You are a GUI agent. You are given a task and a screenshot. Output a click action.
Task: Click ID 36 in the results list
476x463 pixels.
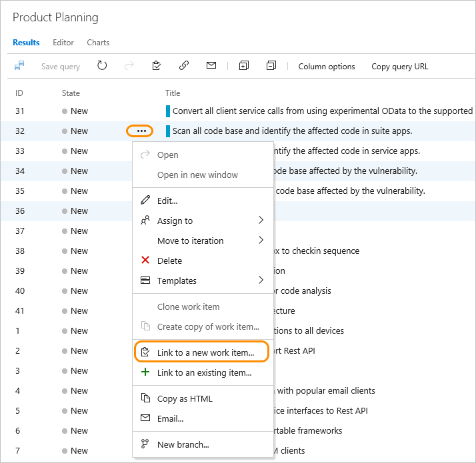20,211
